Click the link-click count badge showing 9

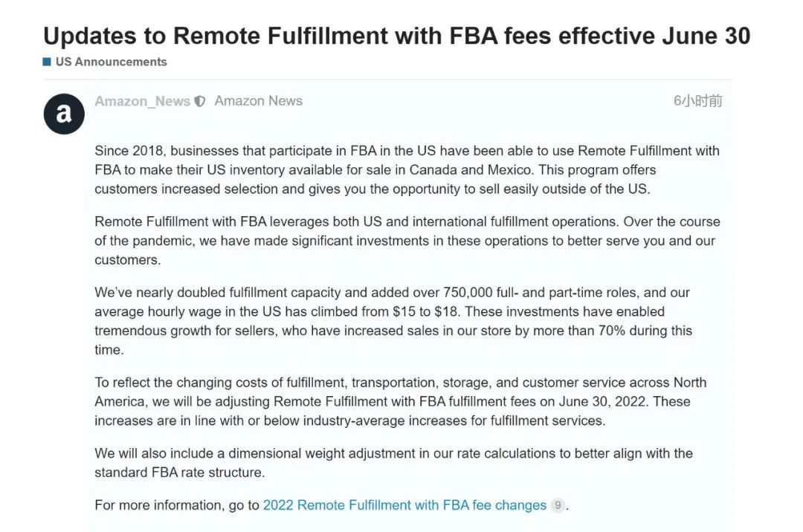[558, 505]
